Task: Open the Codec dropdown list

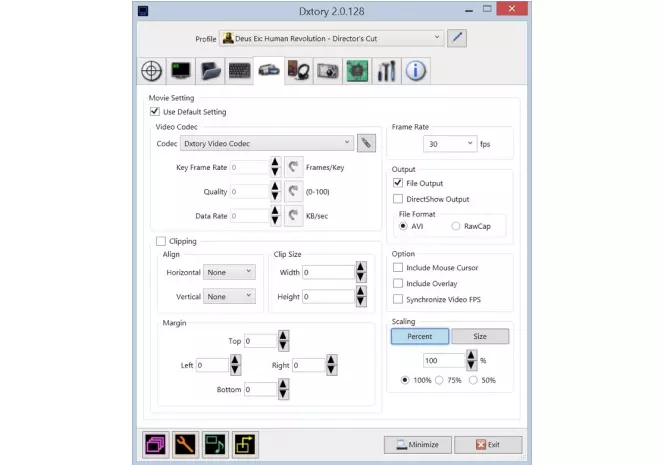Action: click(x=267, y=143)
